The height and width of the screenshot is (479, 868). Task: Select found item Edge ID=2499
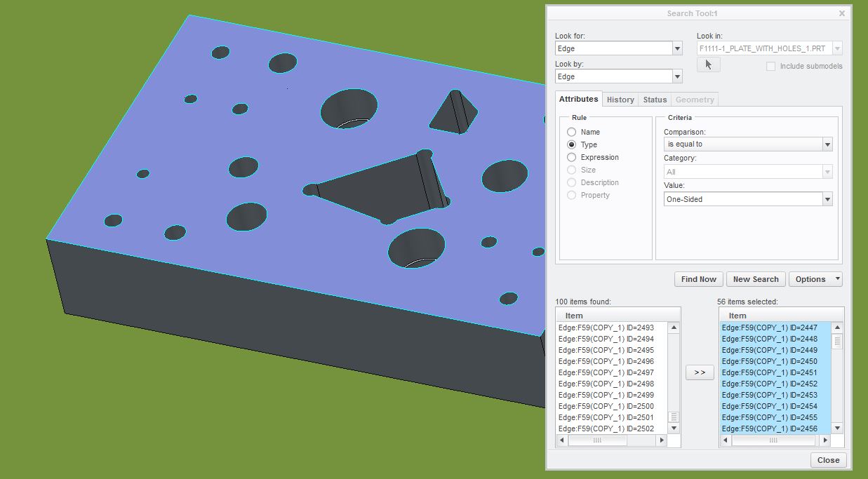[x=612, y=395]
